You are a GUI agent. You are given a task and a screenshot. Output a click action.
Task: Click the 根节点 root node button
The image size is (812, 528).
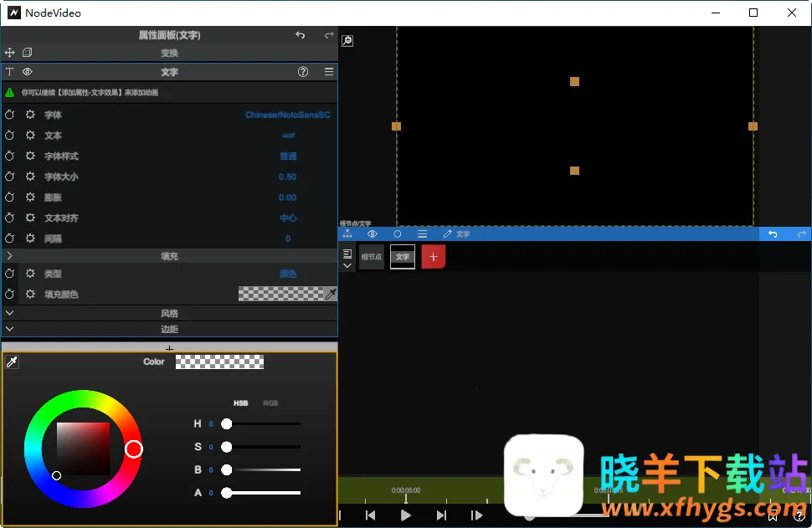(x=372, y=257)
